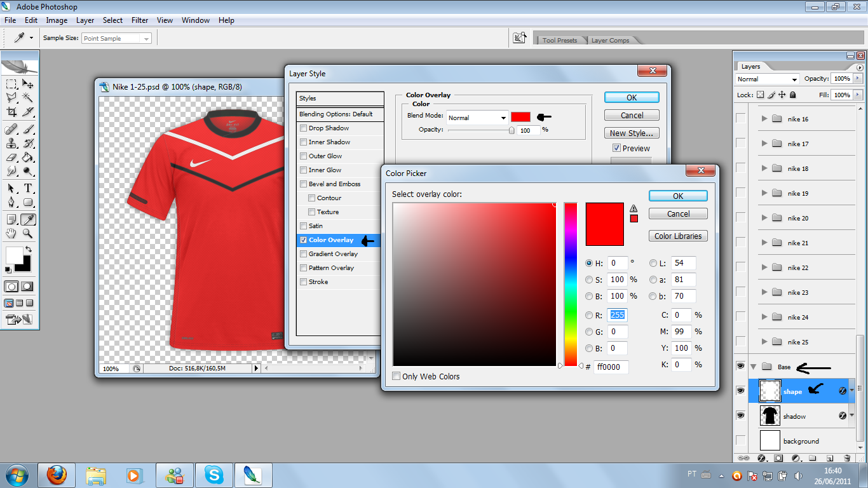The width and height of the screenshot is (868, 488).
Task: Expand the nike 25 group
Action: point(764,342)
